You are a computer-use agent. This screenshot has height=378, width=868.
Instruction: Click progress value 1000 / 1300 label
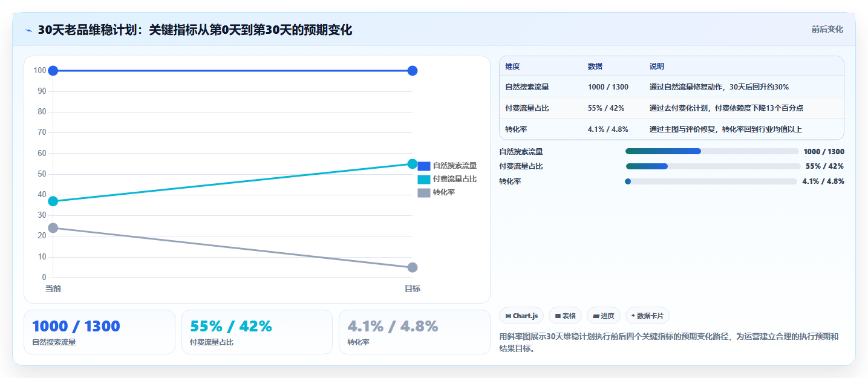[x=824, y=152]
